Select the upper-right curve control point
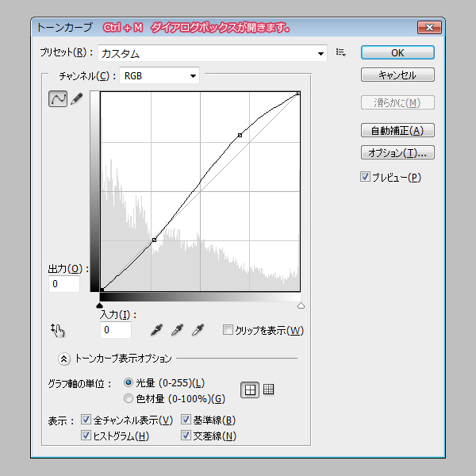 [x=240, y=135]
